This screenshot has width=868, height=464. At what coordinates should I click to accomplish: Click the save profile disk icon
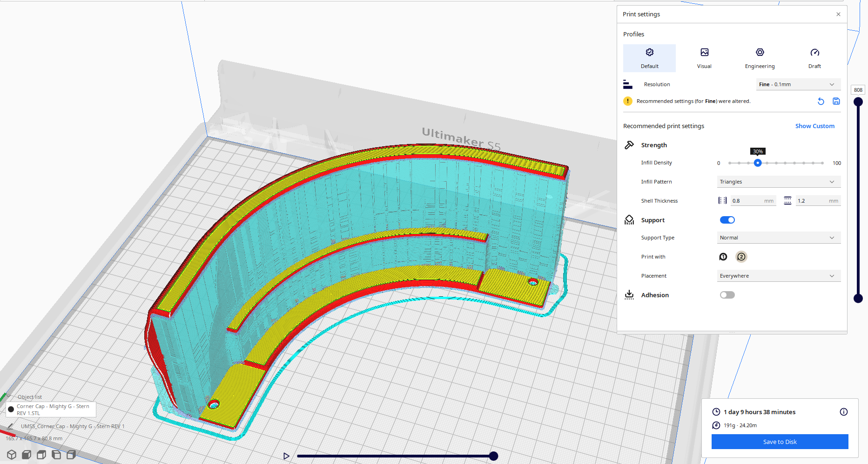tap(836, 101)
